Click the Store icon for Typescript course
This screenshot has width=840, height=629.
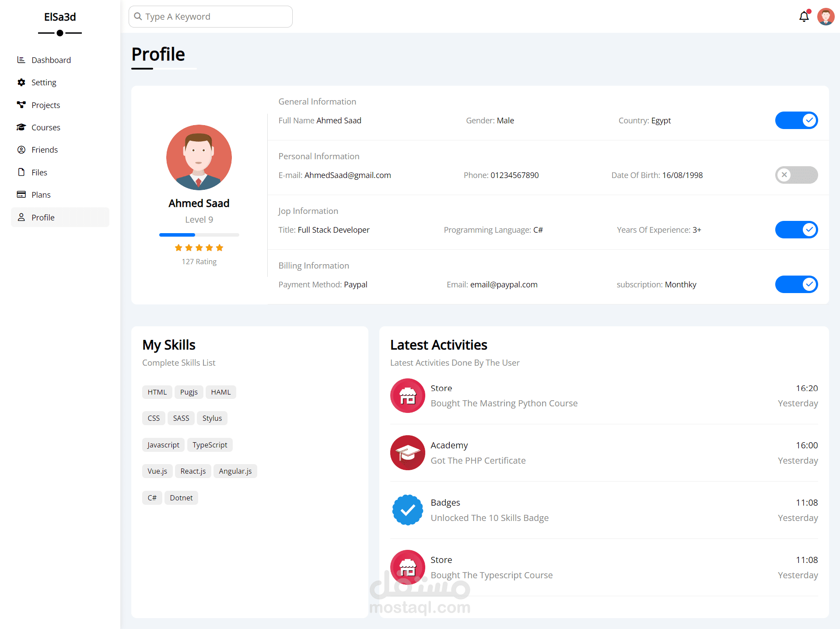pyautogui.click(x=407, y=567)
